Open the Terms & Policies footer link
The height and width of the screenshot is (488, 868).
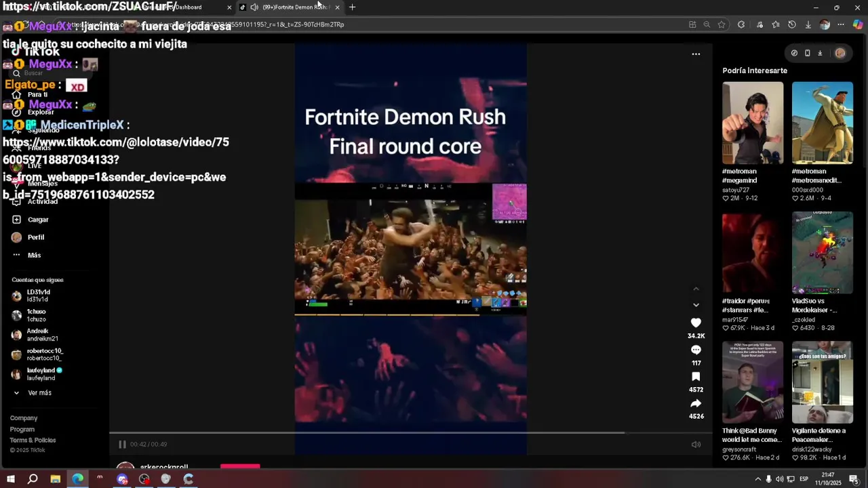[33, 440]
